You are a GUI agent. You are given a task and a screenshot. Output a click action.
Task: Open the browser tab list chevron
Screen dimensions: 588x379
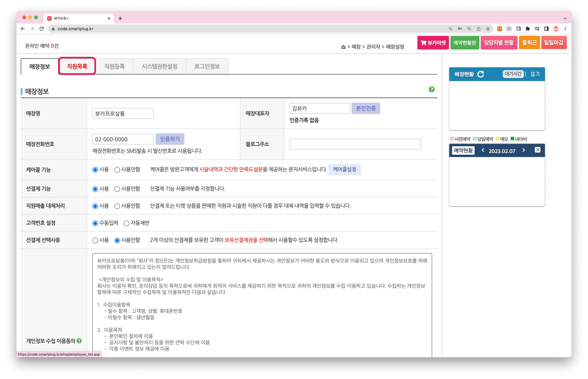point(565,19)
